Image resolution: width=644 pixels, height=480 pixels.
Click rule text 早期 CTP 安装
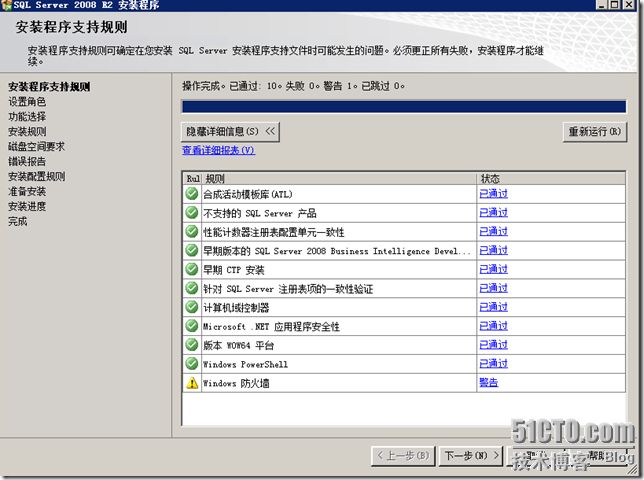coord(234,269)
